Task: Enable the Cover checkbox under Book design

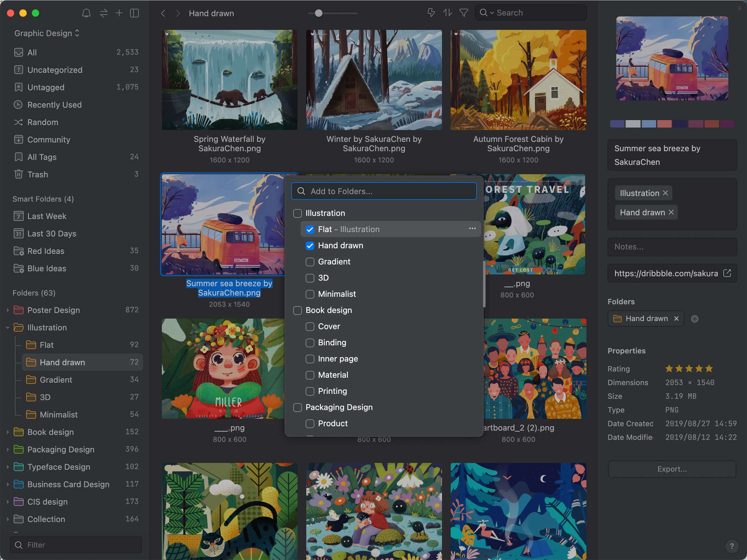Action: click(310, 326)
